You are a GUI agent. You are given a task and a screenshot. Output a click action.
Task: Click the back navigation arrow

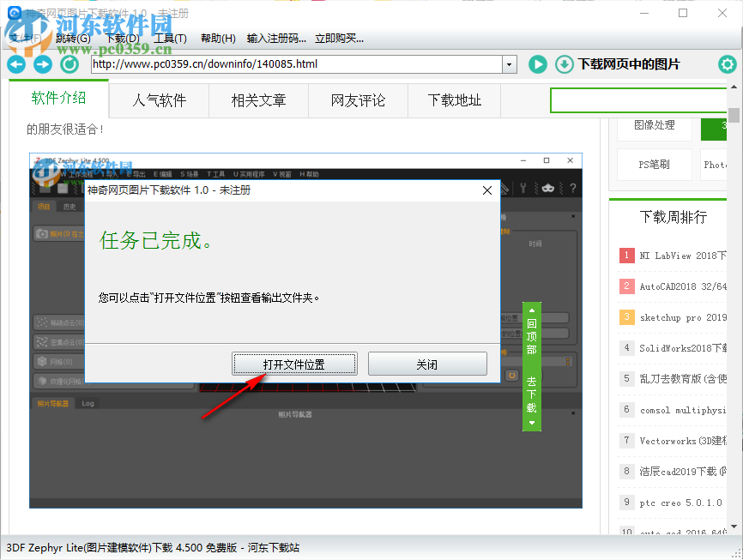tap(15, 64)
